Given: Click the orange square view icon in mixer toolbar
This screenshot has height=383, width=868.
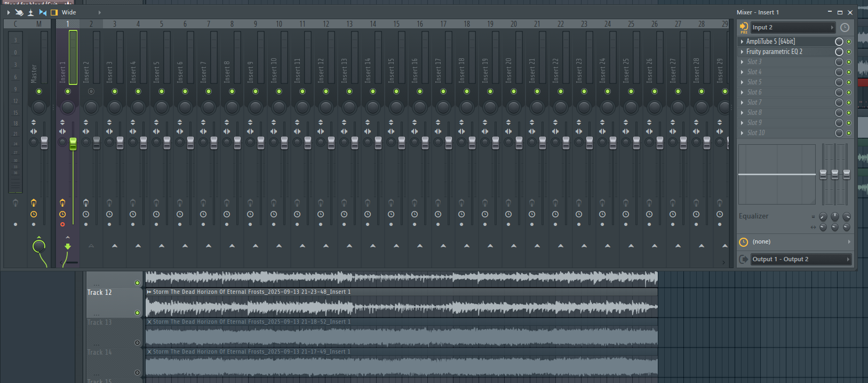Looking at the screenshot, I should 54,12.
